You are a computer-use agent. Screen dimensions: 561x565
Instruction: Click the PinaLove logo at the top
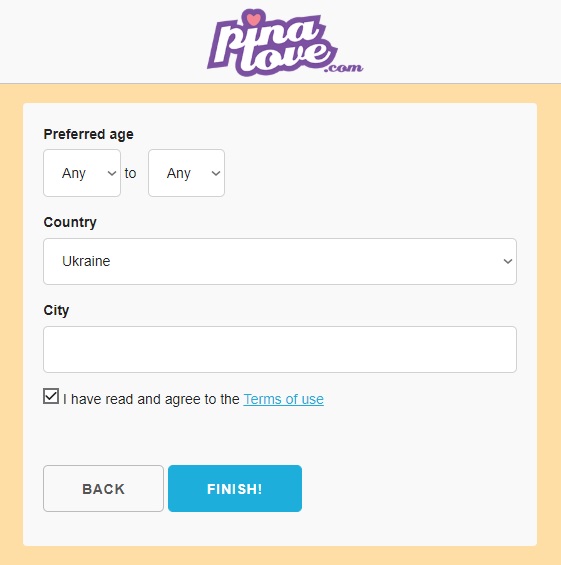pyautogui.click(x=285, y=42)
